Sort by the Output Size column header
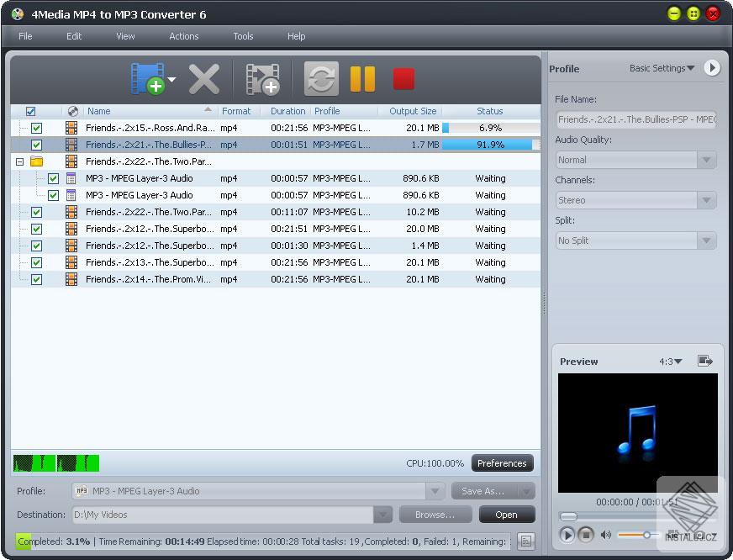The height and width of the screenshot is (560, 733). 411,111
